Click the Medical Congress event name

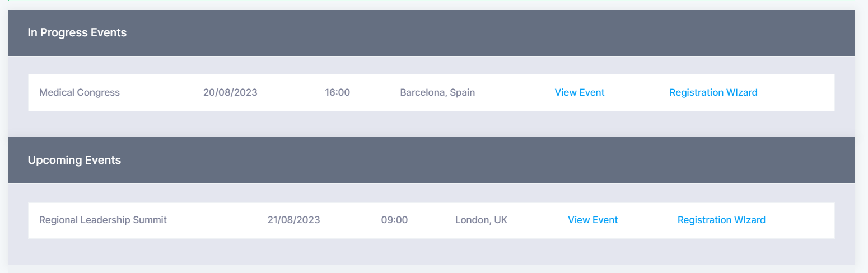[x=80, y=92]
